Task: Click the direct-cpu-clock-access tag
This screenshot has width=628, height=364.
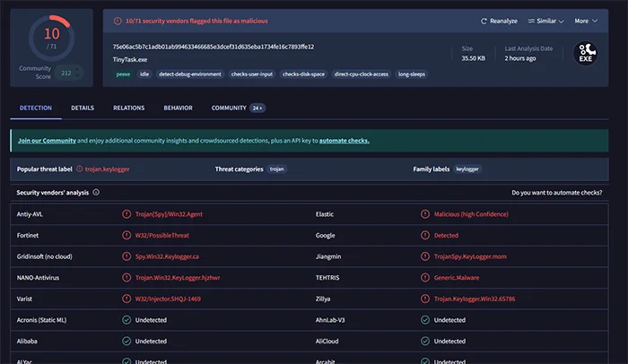Action: point(362,74)
